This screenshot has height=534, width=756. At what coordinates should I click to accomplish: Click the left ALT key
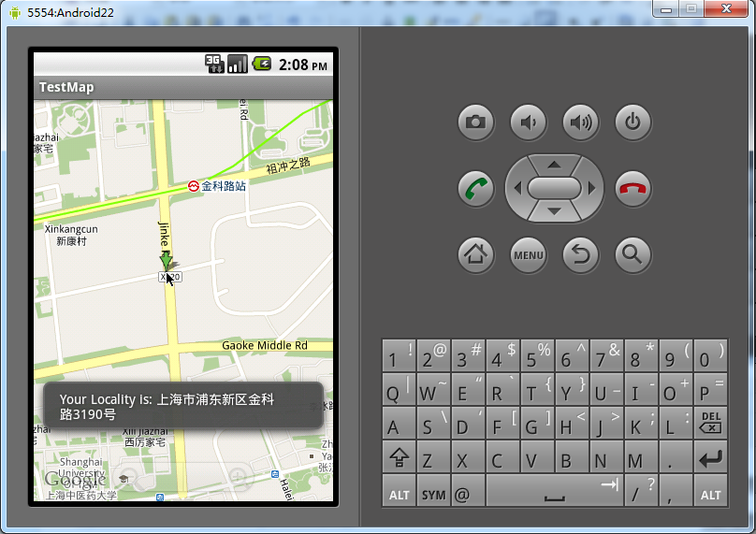pyautogui.click(x=400, y=490)
